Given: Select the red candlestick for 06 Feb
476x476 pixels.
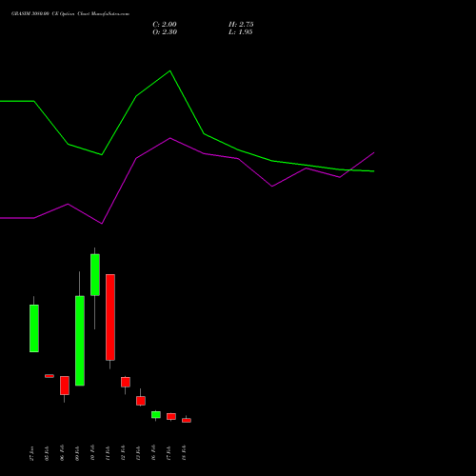Looking at the screenshot, I should 65,386.
